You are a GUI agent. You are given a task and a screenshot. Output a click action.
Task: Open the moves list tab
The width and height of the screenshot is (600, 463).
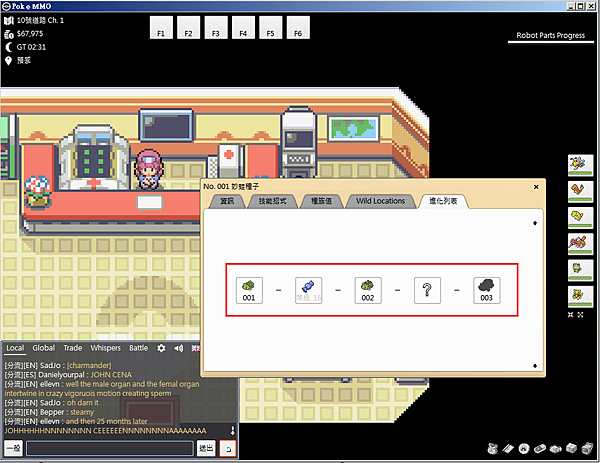point(272,201)
